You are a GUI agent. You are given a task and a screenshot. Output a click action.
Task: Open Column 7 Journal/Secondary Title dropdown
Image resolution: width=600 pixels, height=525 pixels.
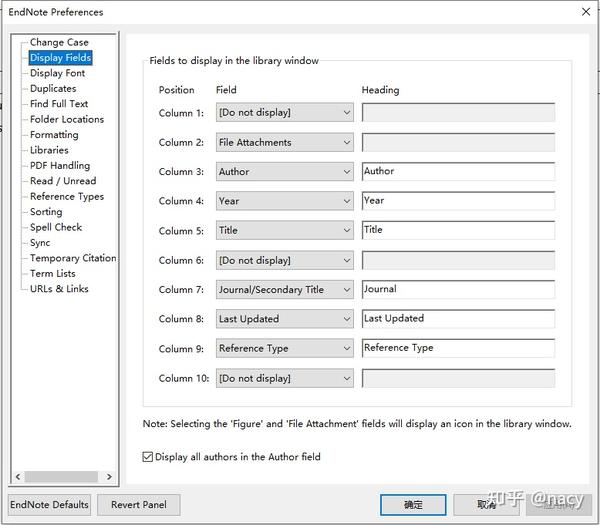point(285,290)
